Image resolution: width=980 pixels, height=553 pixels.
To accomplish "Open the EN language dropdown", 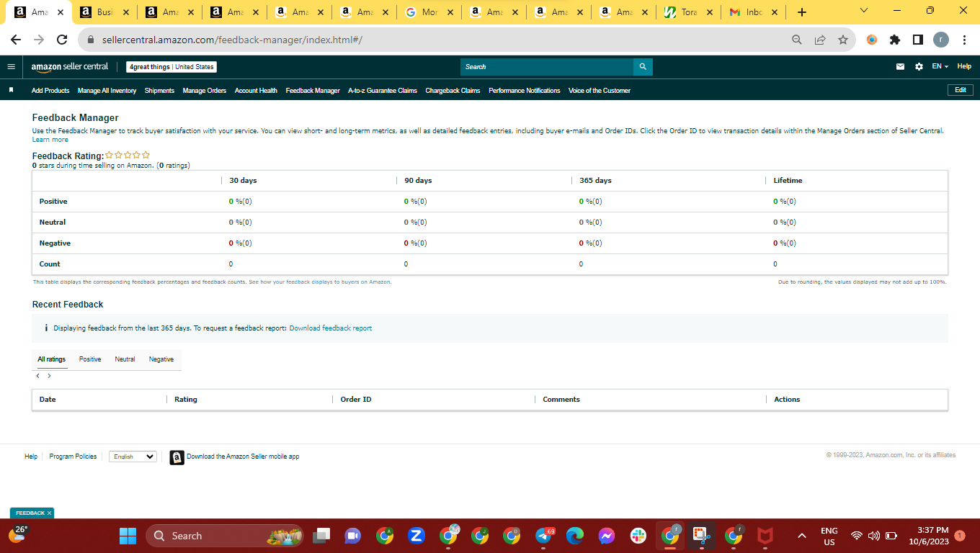I will click(x=940, y=67).
